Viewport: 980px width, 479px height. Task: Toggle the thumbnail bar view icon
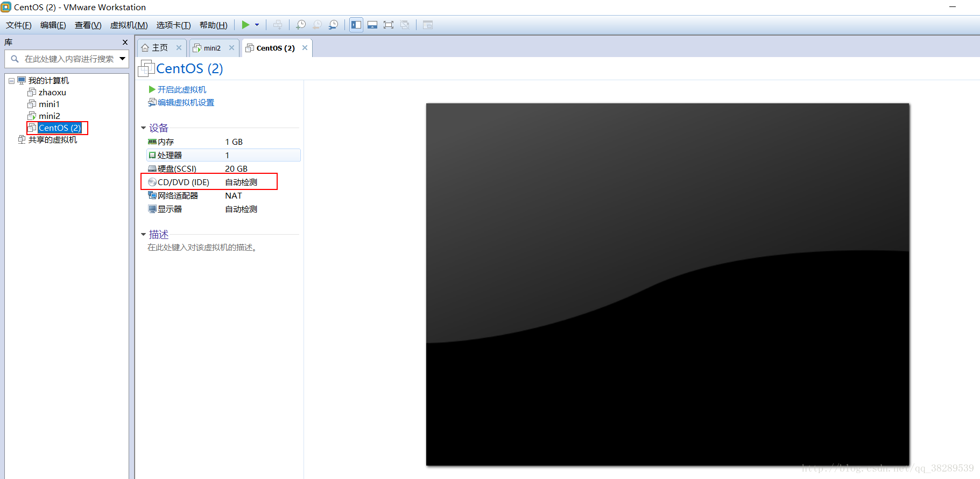[x=372, y=25]
